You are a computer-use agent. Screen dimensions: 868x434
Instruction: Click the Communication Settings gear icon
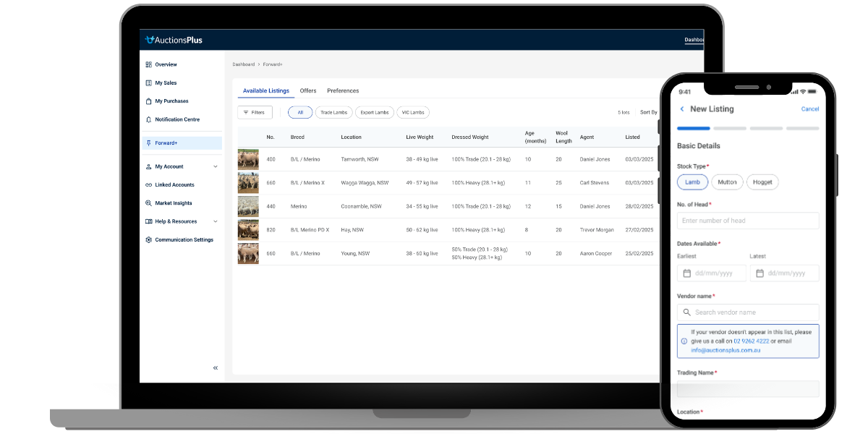(x=148, y=239)
